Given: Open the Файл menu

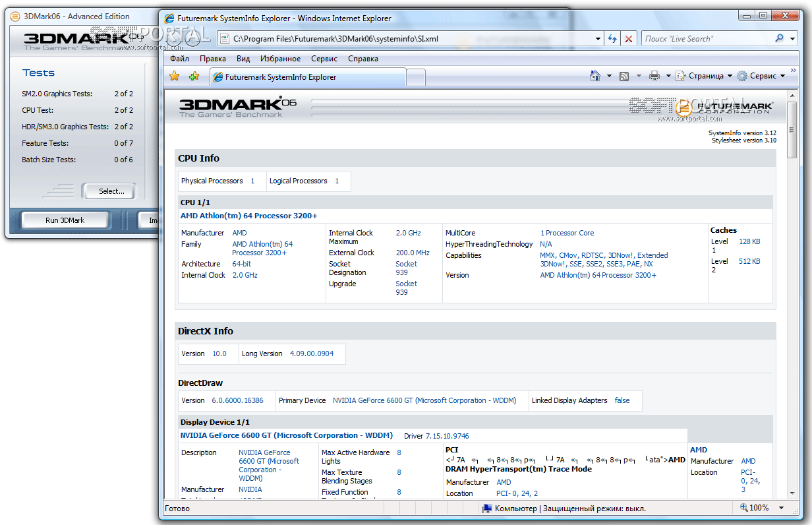Looking at the screenshot, I should click(x=179, y=59).
